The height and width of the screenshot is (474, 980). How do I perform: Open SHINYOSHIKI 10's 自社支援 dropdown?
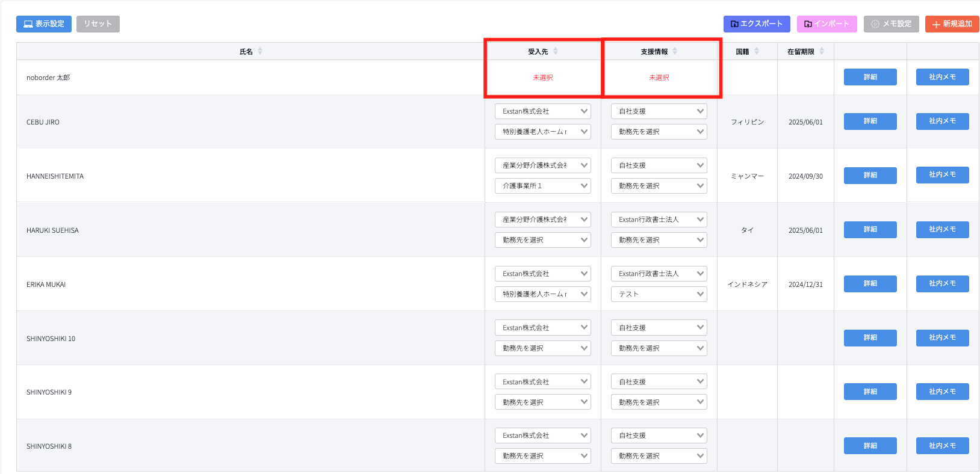click(x=659, y=328)
